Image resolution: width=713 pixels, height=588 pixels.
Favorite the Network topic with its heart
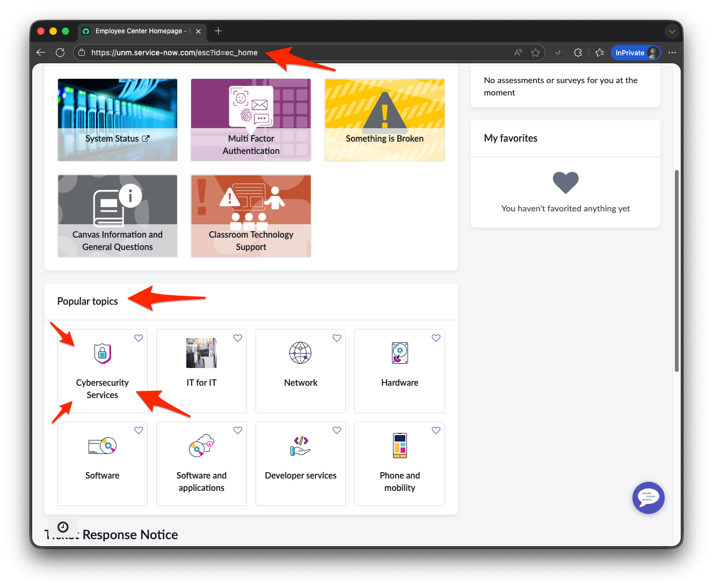pyautogui.click(x=337, y=338)
